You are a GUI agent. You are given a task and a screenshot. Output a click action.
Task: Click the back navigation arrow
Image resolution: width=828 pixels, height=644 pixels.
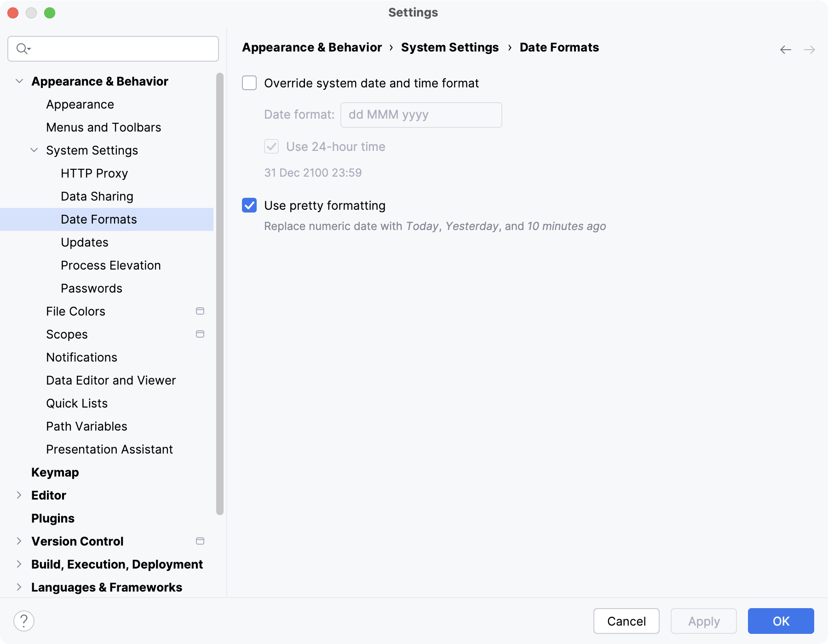pos(785,49)
